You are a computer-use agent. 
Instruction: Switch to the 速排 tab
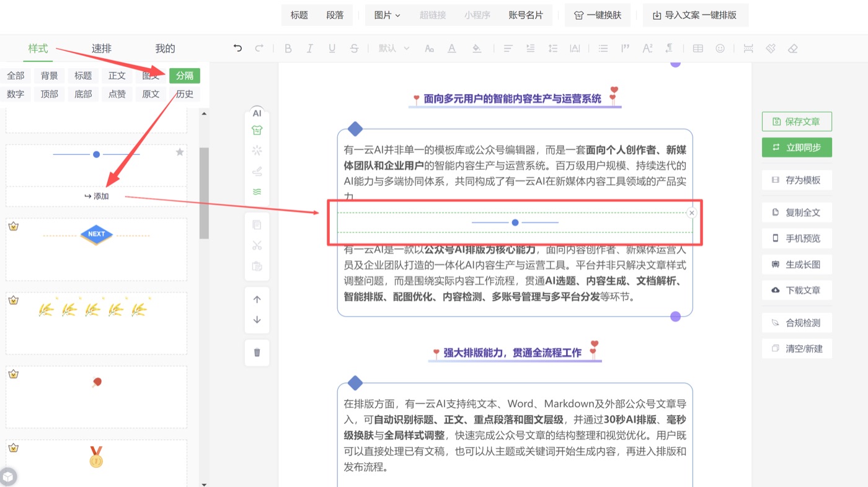[102, 48]
